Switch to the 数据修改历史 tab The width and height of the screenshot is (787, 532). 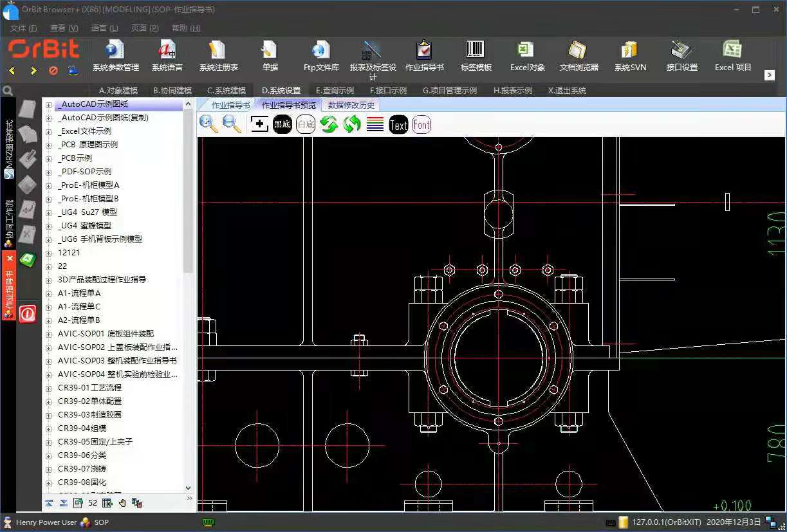tap(351, 105)
